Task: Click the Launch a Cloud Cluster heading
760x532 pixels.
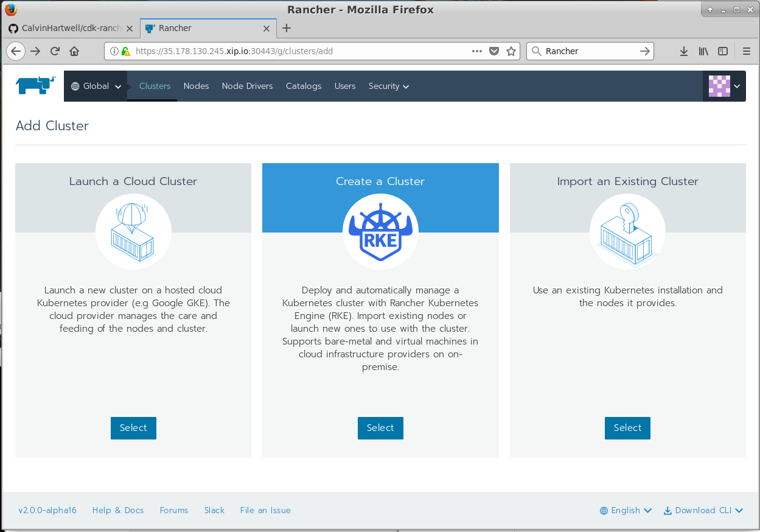Action: [133, 181]
